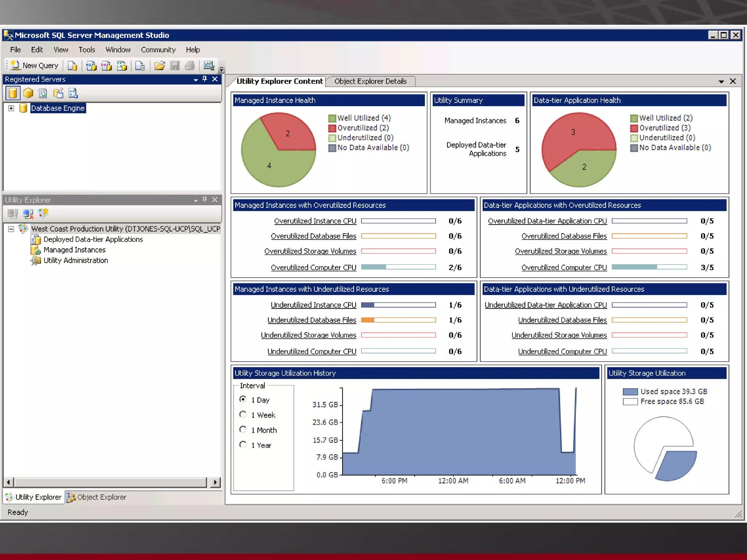Viewport: 747px width, 560px height.
Task: Collapse the West Coast Production Utility node
Action: tap(11, 229)
